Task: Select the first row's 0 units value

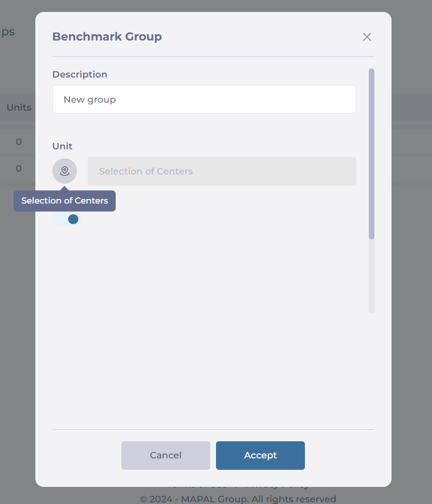Action: point(19,142)
